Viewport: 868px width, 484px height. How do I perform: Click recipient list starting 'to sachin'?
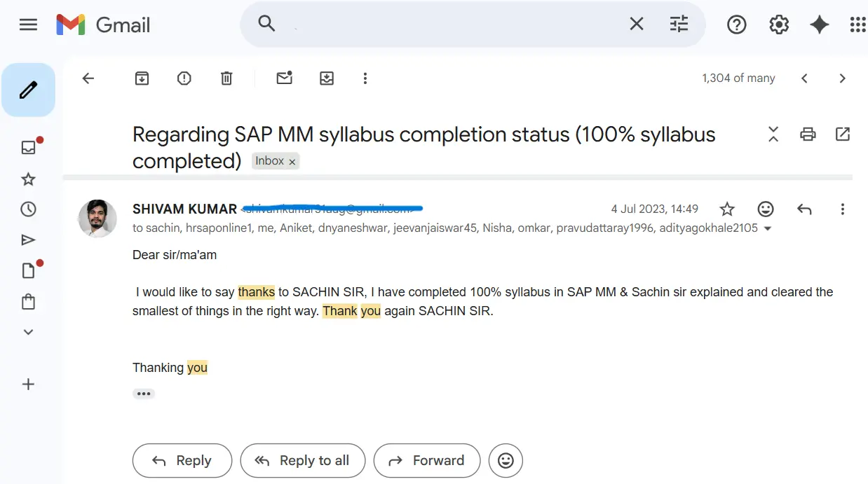pyautogui.click(x=445, y=228)
